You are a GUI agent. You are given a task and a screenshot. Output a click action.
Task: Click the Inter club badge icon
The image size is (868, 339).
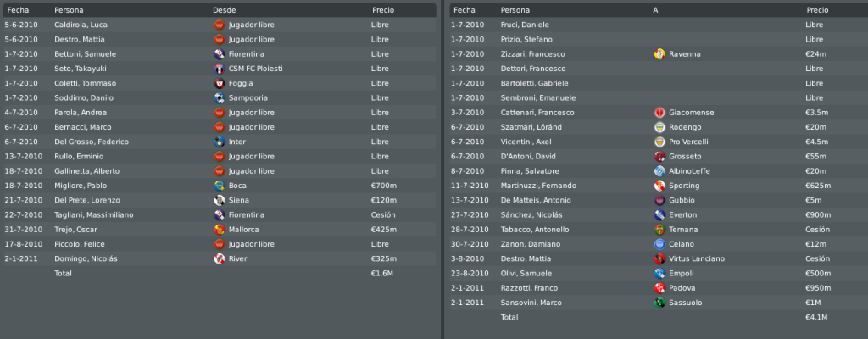tap(220, 142)
